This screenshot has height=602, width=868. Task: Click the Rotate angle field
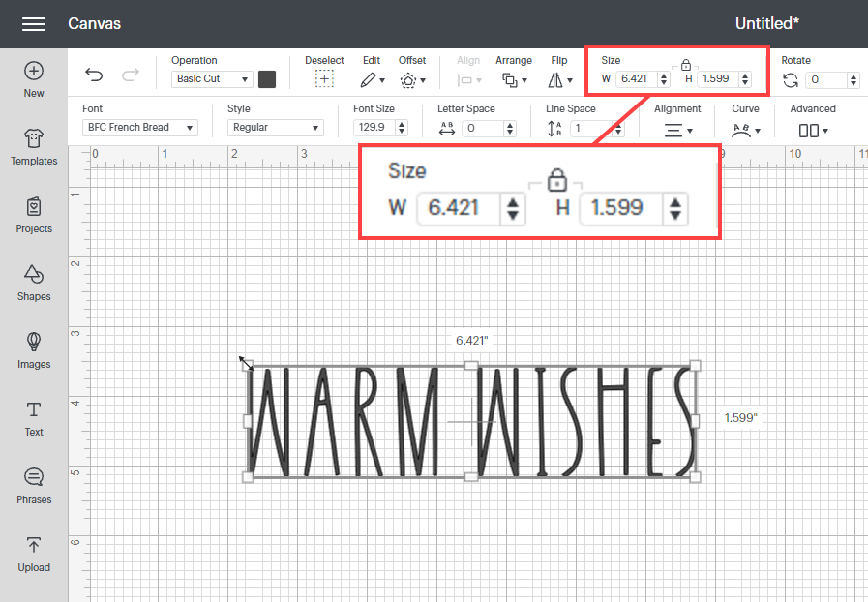tap(826, 80)
